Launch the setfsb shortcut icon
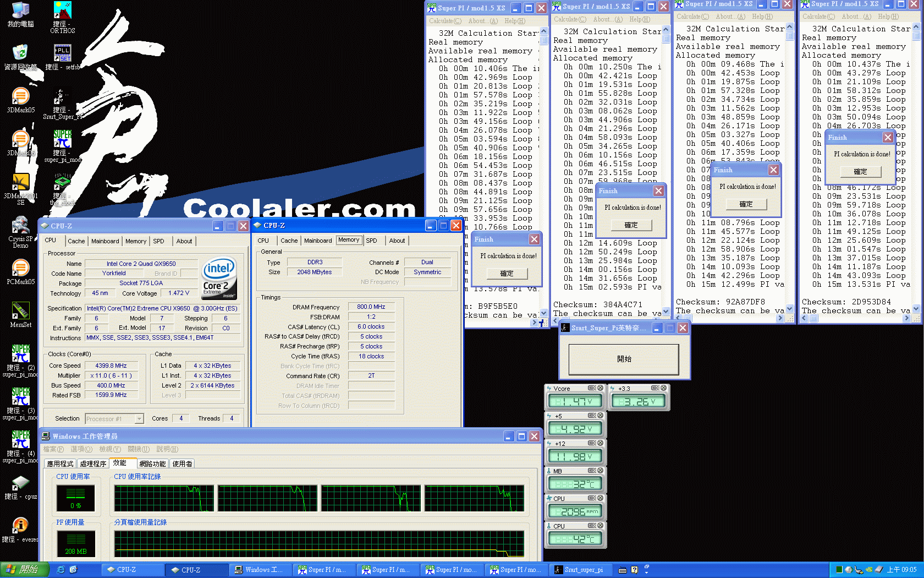The height and width of the screenshot is (578, 924). (63, 57)
